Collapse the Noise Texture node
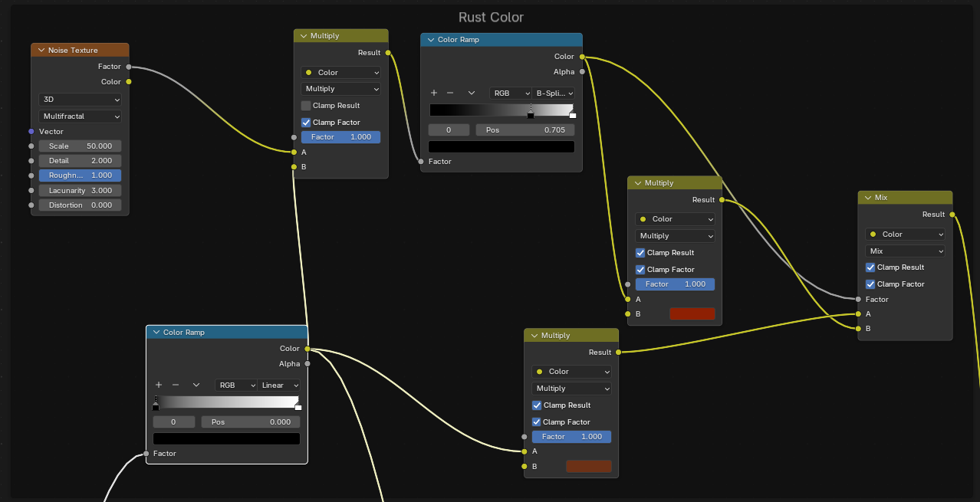980x502 pixels. [41, 51]
